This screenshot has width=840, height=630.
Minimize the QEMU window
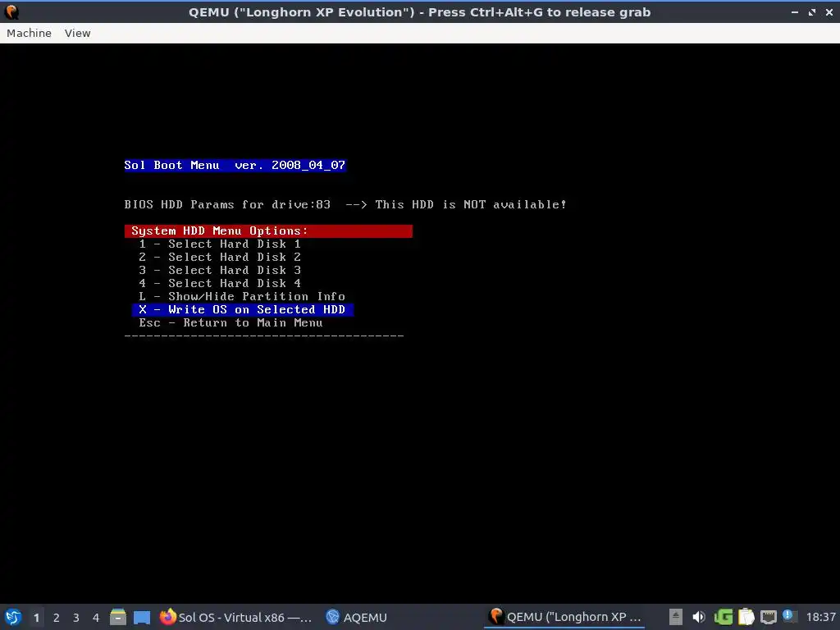(794, 11)
